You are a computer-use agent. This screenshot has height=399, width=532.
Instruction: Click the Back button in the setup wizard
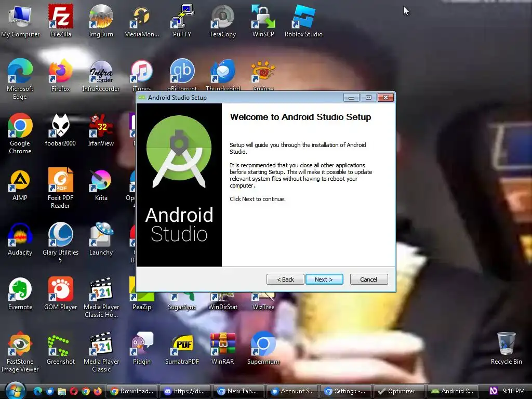coord(285,279)
